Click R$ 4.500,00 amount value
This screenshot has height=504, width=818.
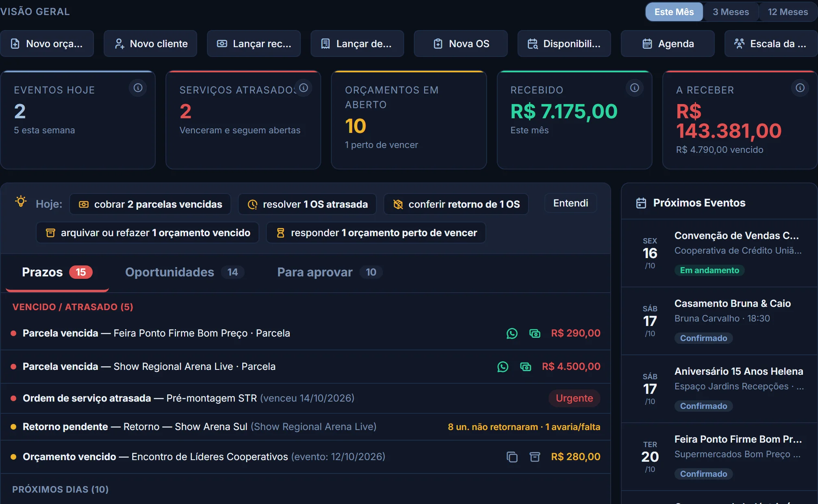571,367
